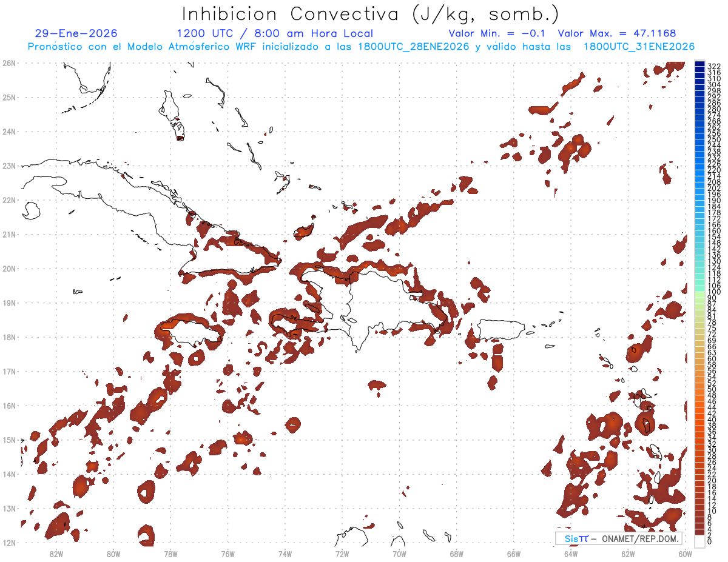Click the colorbar value label '100'
The image size is (728, 562).
click(714, 292)
